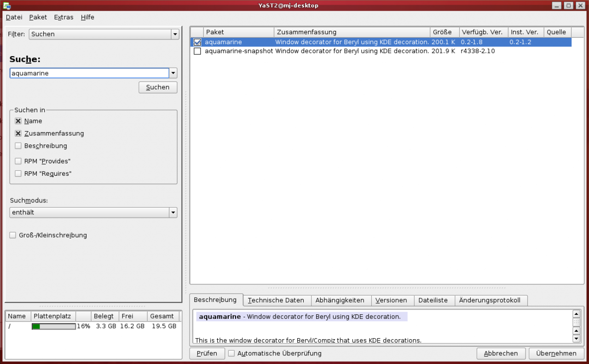Image resolution: width=589 pixels, height=364 pixels.
Task: Maximize the YaST2 window
Action: click(568, 6)
